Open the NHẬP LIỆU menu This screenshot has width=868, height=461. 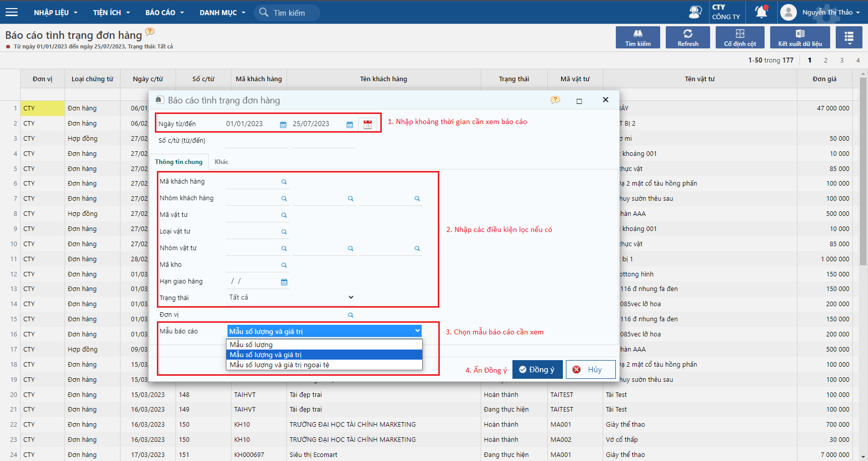(55, 13)
